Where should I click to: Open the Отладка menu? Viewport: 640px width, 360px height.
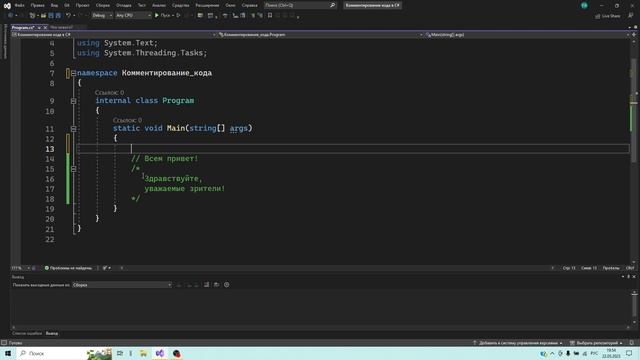[x=124, y=5]
